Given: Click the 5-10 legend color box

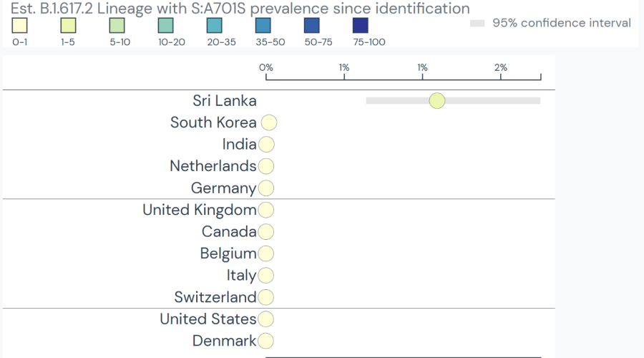Looking at the screenshot, I should tap(117, 26).
